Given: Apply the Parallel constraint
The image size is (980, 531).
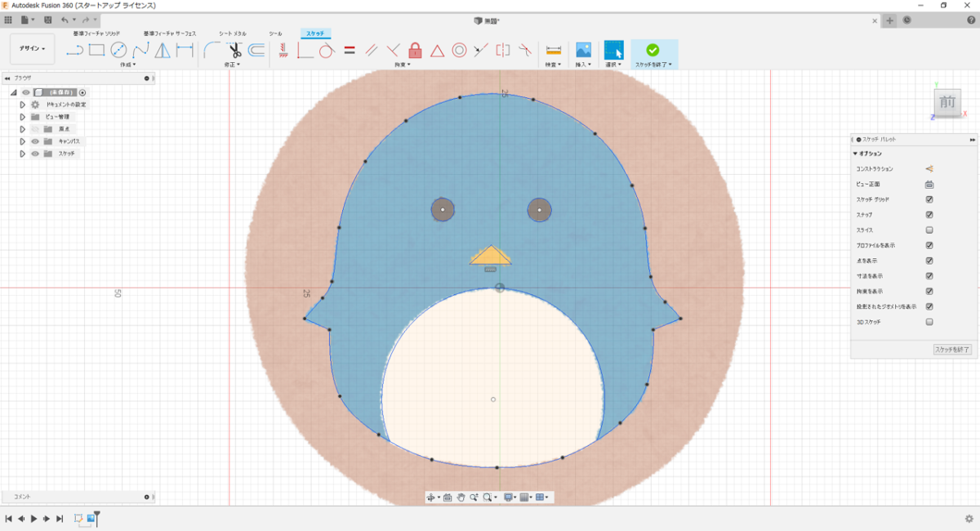Looking at the screenshot, I should click(x=372, y=51).
